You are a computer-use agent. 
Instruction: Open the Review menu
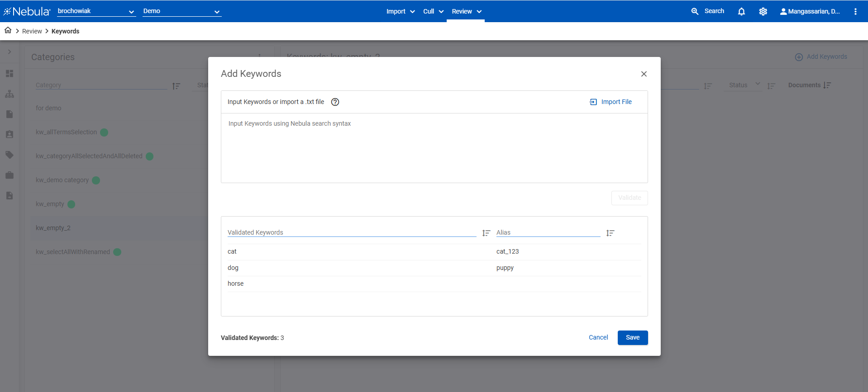click(466, 11)
